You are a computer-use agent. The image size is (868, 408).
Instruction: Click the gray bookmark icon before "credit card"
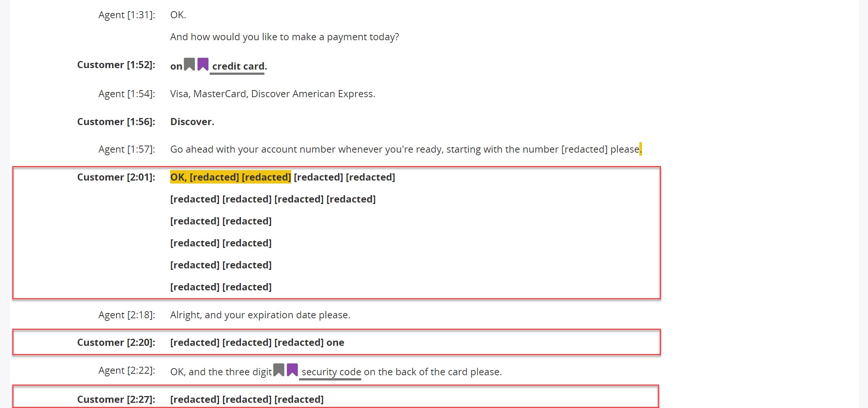[x=190, y=64]
